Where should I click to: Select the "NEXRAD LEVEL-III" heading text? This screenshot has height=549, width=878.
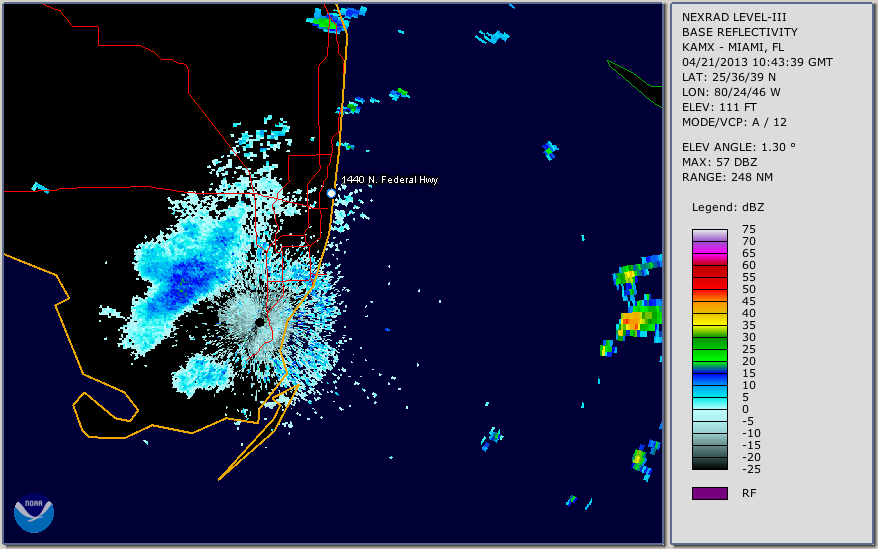pyautogui.click(x=734, y=17)
